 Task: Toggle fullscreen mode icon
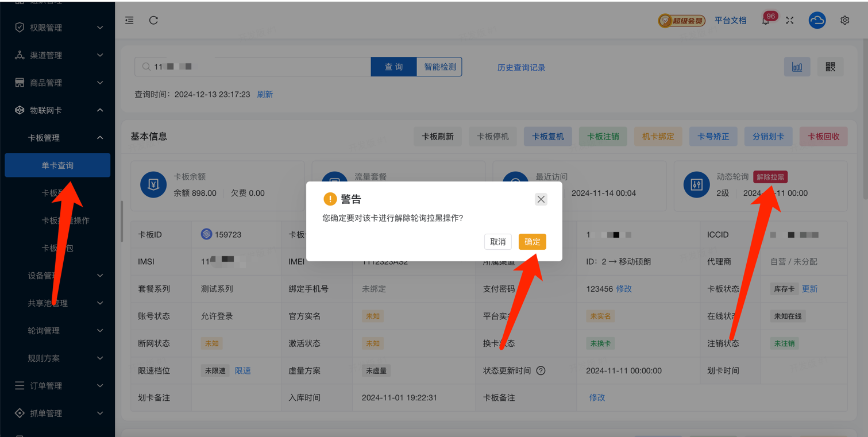coord(790,21)
